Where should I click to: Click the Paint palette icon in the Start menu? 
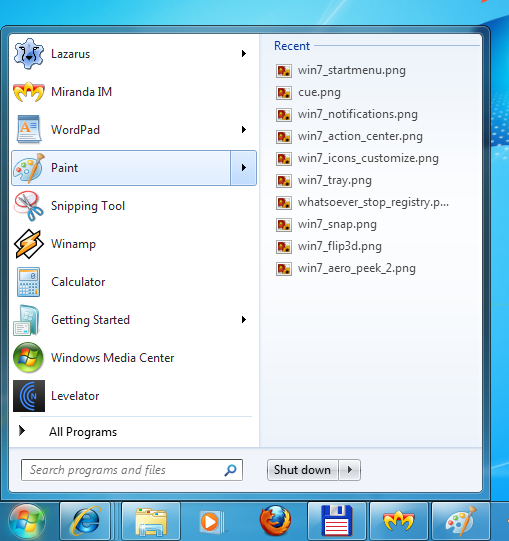click(x=29, y=168)
